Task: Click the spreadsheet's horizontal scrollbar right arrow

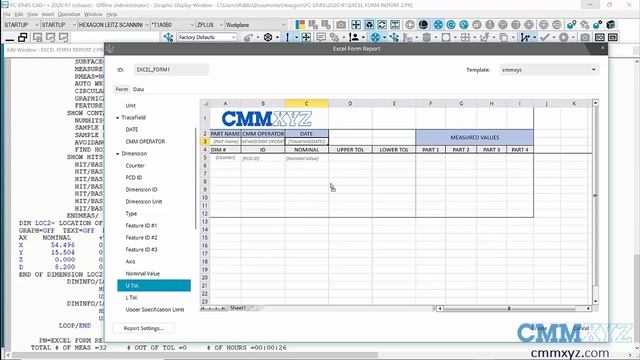Action: pyautogui.click(x=588, y=309)
